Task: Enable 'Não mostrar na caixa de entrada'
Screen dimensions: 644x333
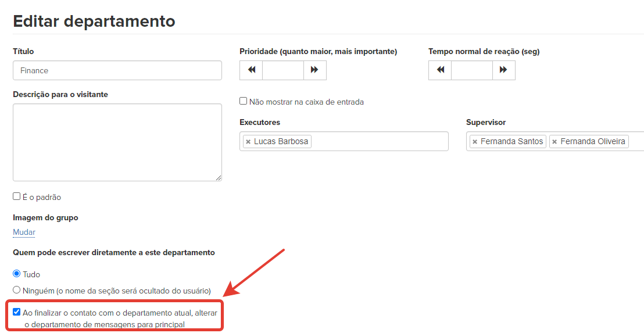Action: pos(244,101)
